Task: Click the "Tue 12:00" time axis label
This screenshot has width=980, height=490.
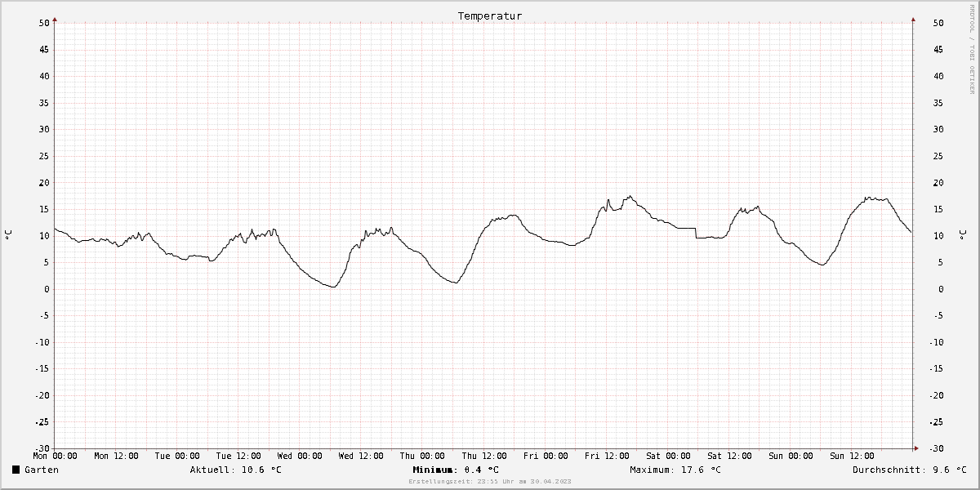Action: point(238,456)
